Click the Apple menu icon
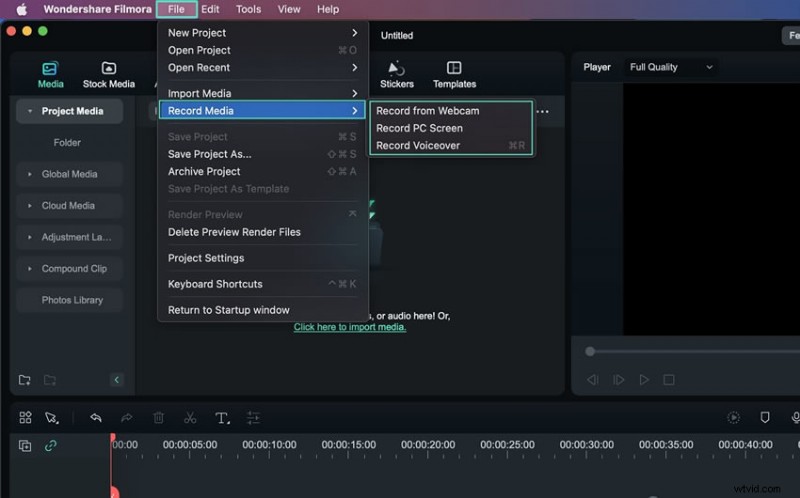Image resolution: width=800 pixels, height=498 pixels. (x=21, y=9)
